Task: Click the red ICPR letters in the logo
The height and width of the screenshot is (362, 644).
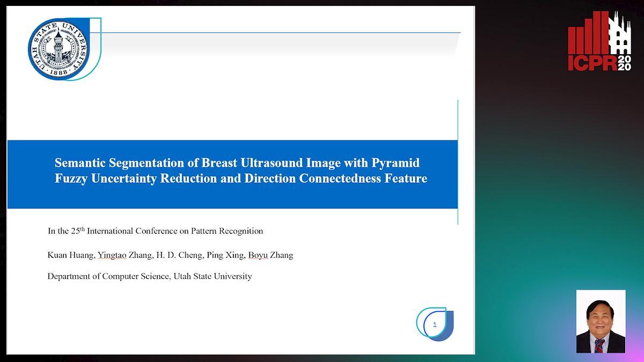Action: coord(592,63)
